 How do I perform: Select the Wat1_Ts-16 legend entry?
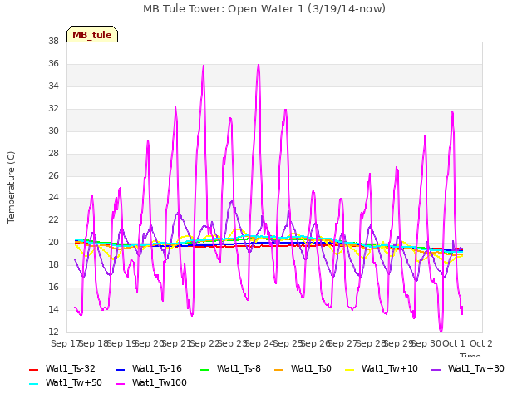pos(149,369)
